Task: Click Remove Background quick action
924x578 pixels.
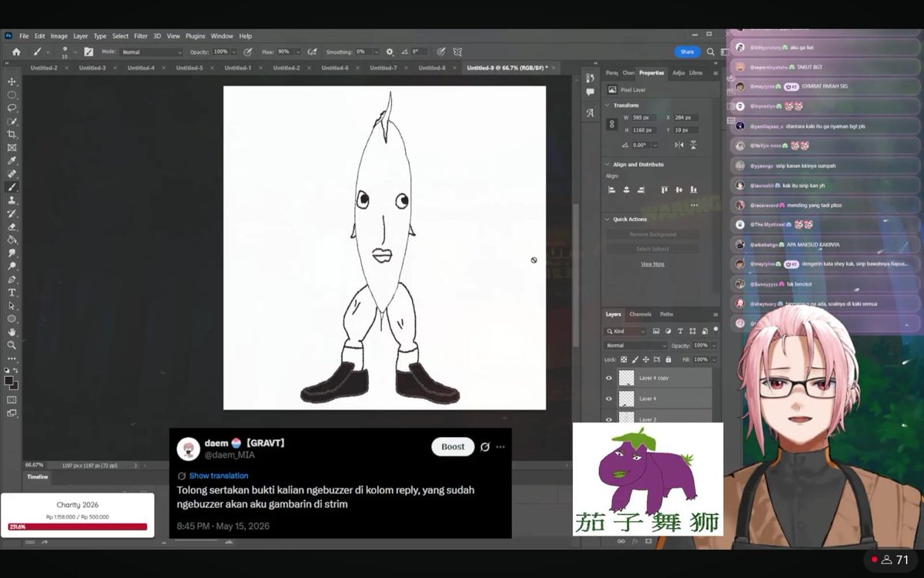Action: click(x=653, y=234)
